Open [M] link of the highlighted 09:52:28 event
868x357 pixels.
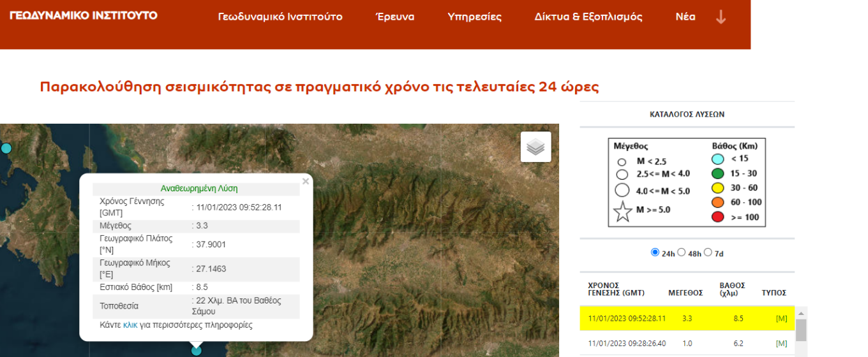[781, 318]
